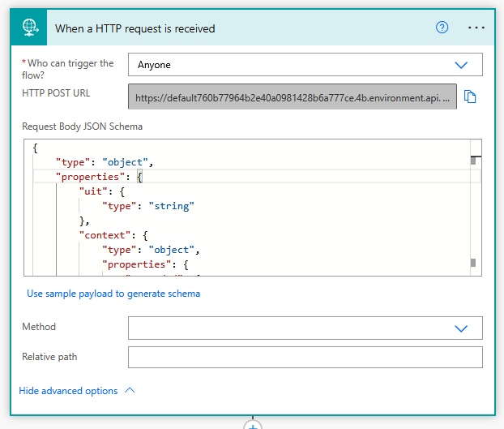This screenshot has height=429, width=504.
Task: Open help for the HTTP request trigger
Action: tap(442, 28)
